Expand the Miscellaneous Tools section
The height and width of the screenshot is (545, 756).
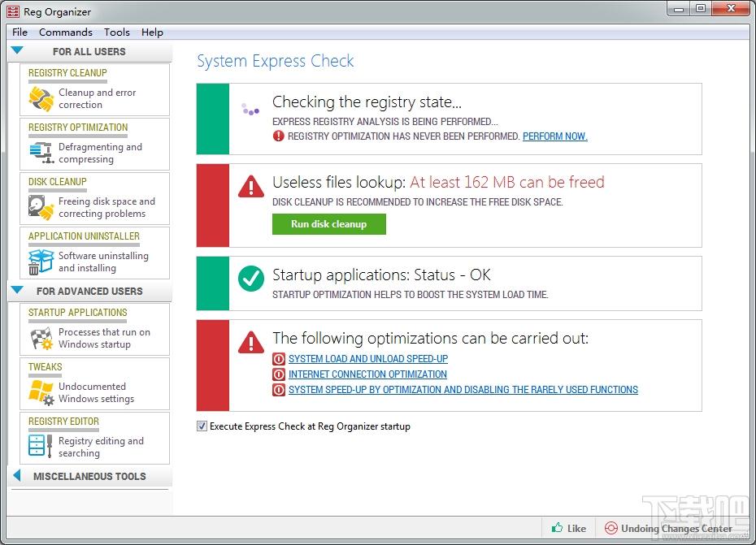[x=17, y=476]
